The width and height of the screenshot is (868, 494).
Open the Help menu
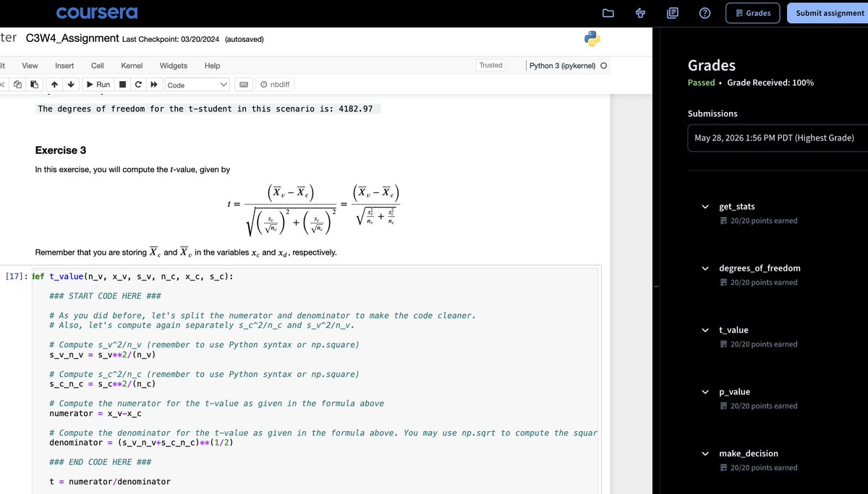[212, 65]
